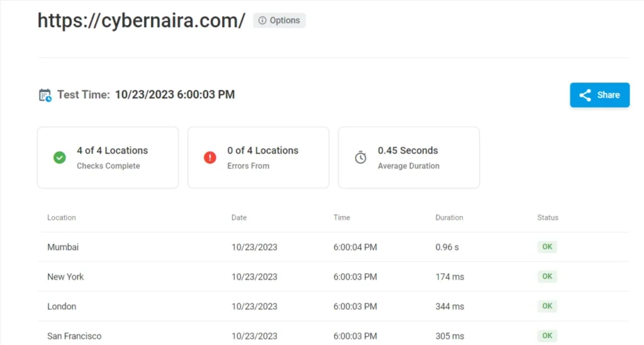
Task: Click the Status column header
Action: pos(548,218)
